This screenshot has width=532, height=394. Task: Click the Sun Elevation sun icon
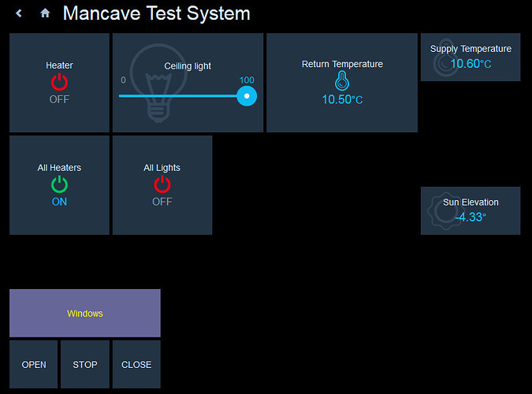(440, 210)
